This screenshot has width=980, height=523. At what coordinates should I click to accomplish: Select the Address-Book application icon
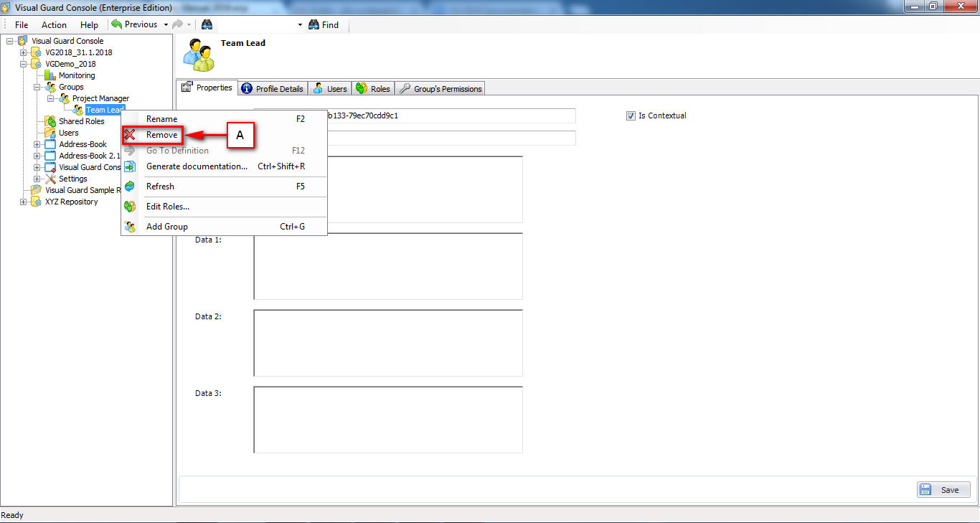[x=49, y=144]
